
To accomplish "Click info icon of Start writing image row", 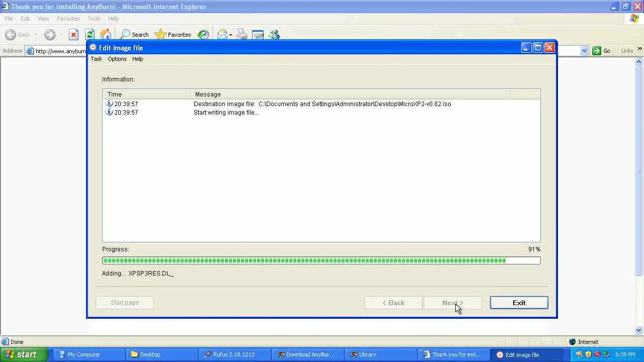I will coord(109,112).
